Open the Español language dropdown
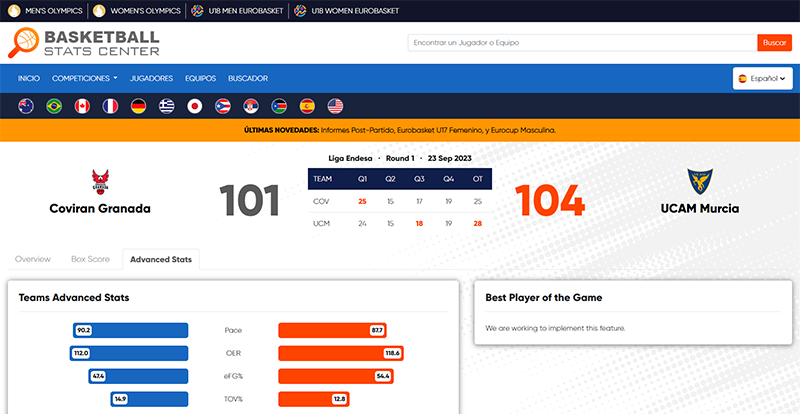Viewport: 800px width, 414px height. pyautogui.click(x=763, y=79)
